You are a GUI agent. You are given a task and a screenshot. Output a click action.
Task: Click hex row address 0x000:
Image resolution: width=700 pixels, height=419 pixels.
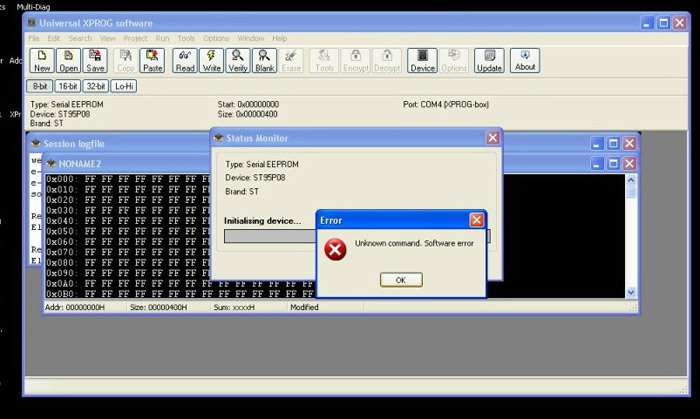(62, 179)
